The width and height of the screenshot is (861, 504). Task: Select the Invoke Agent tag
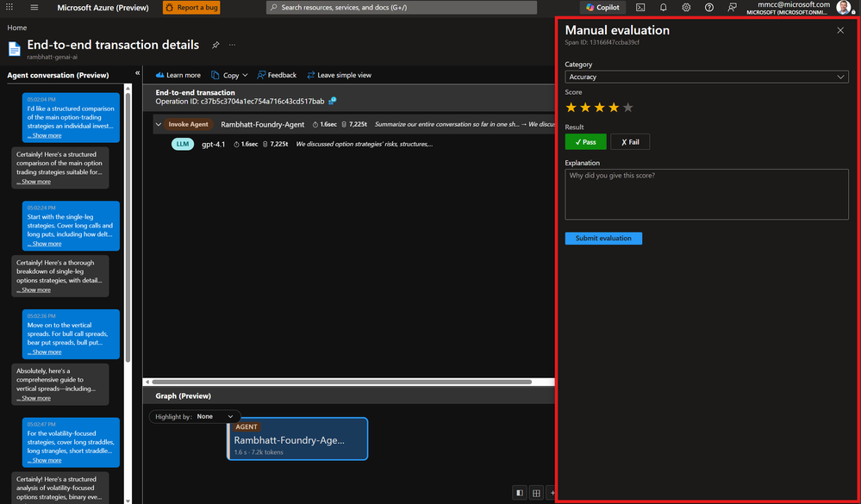pyautogui.click(x=189, y=125)
